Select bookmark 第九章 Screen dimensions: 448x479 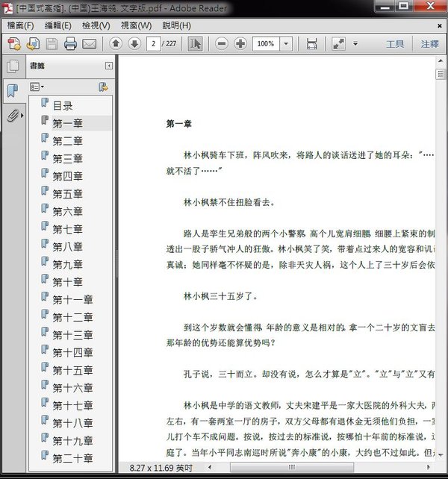pos(68,265)
